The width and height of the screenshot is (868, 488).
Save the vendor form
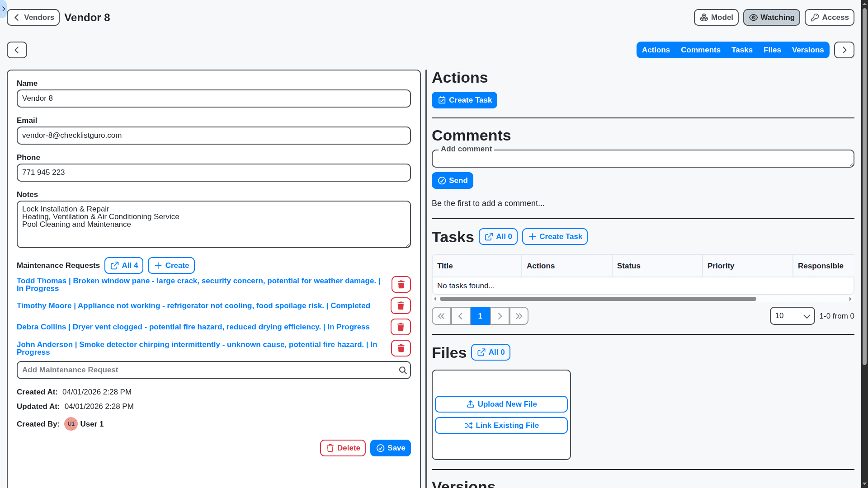click(390, 448)
